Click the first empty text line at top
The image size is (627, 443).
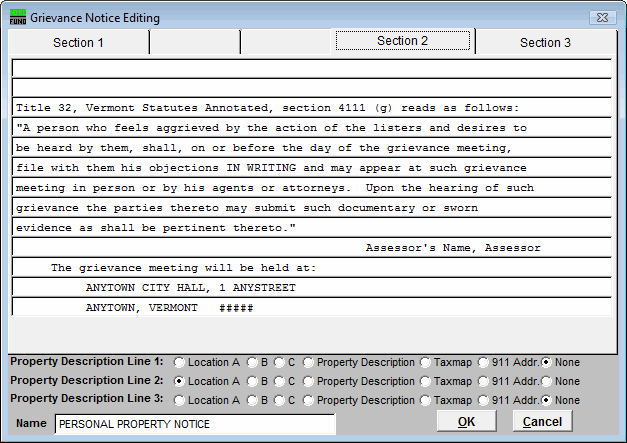pyautogui.click(x=311, y=68)
